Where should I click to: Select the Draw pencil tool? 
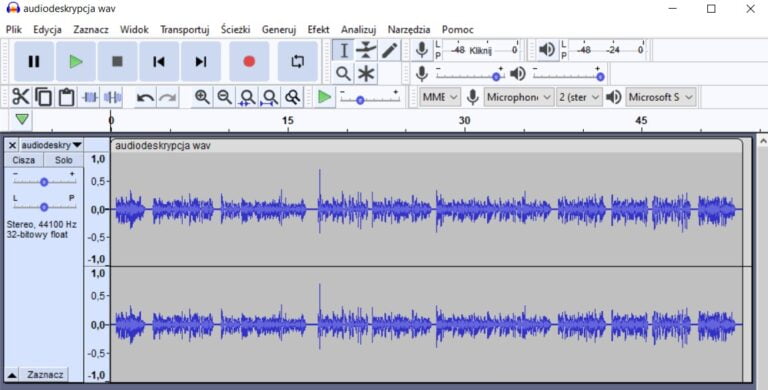coord(389,50)
